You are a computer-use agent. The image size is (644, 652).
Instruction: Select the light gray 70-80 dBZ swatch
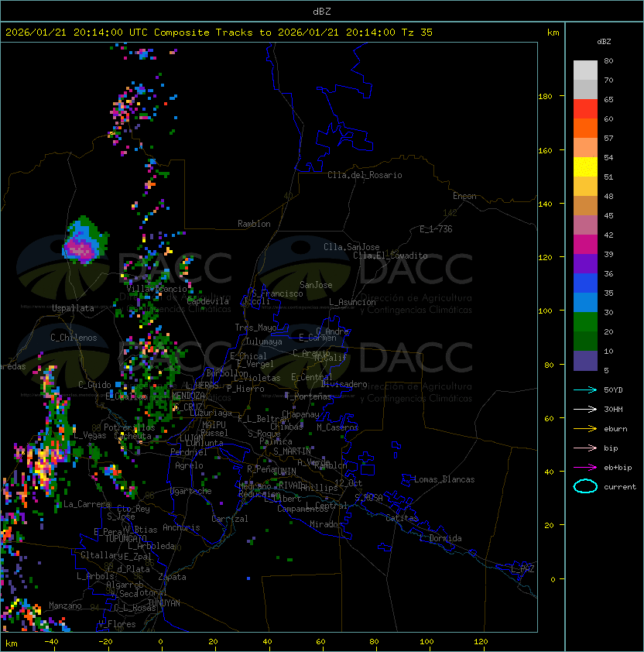585,70
